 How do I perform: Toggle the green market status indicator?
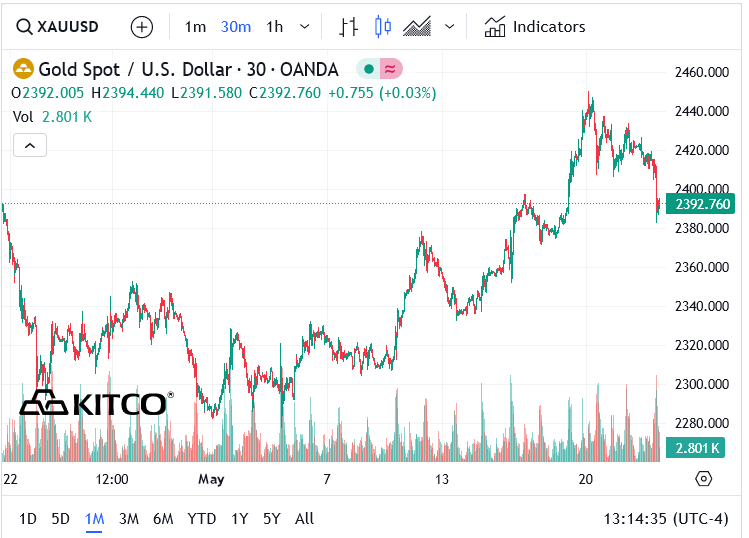[x=368, y=69]
